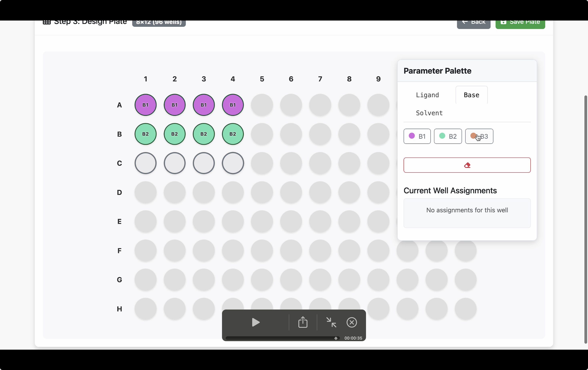The width and height of the screenshot is (588, 370).
Task: Click the share icon in video controls
Action: pyautogui.click(x=303, y=322)
